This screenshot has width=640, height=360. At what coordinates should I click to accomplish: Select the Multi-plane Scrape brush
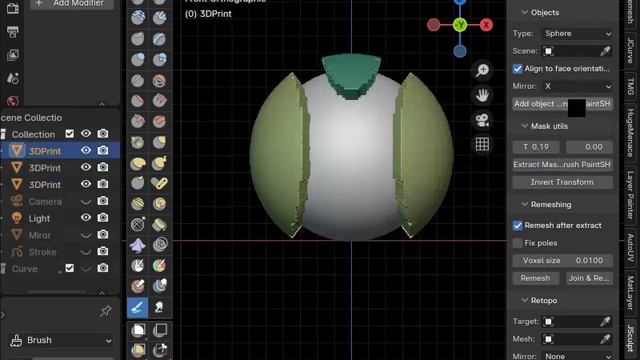click(x=159, y=121)
